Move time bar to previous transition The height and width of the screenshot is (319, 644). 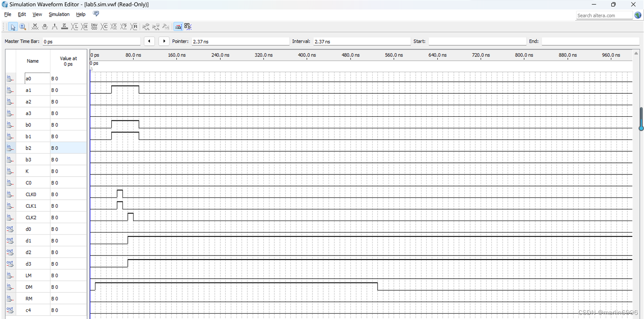point(149,41)
